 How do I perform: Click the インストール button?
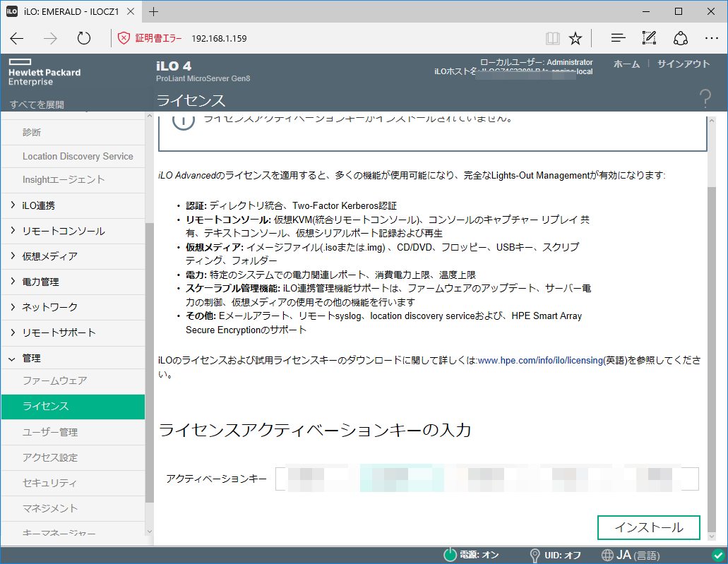pos(649,527)
